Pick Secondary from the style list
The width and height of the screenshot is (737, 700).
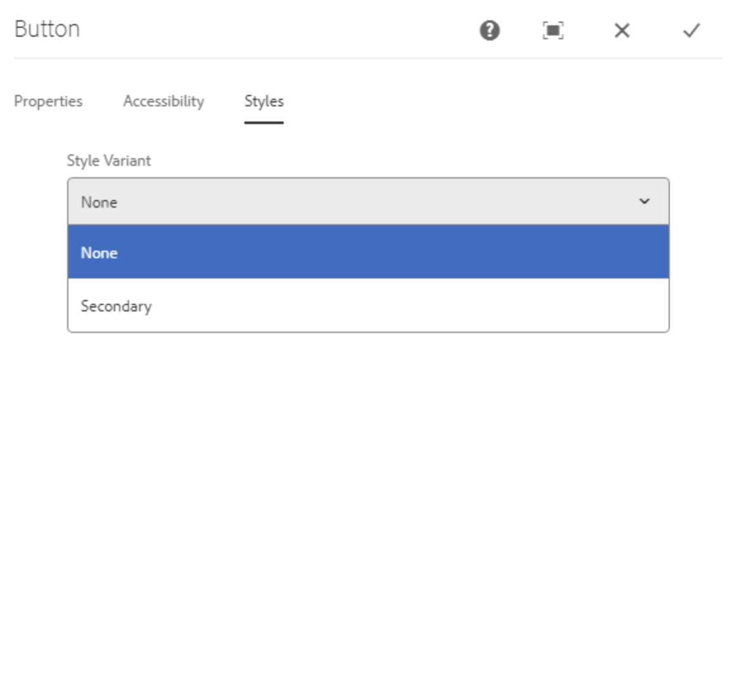pos(116,306)
